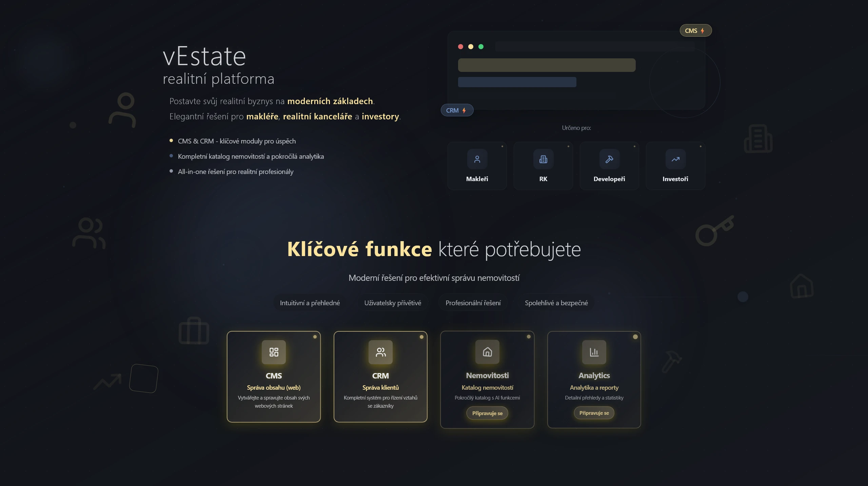Click the Analytics bar chart icon
The width and height of the screenshot is (868, 486).
point(594,352)
